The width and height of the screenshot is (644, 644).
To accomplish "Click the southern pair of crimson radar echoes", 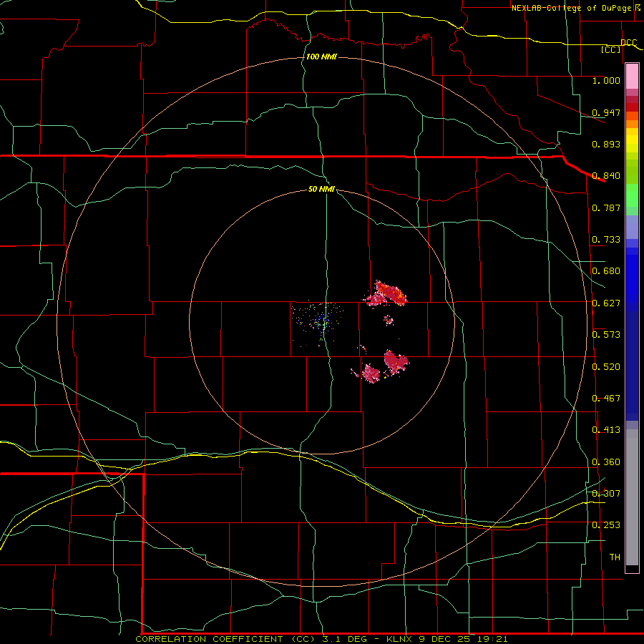I will [380, 366].
